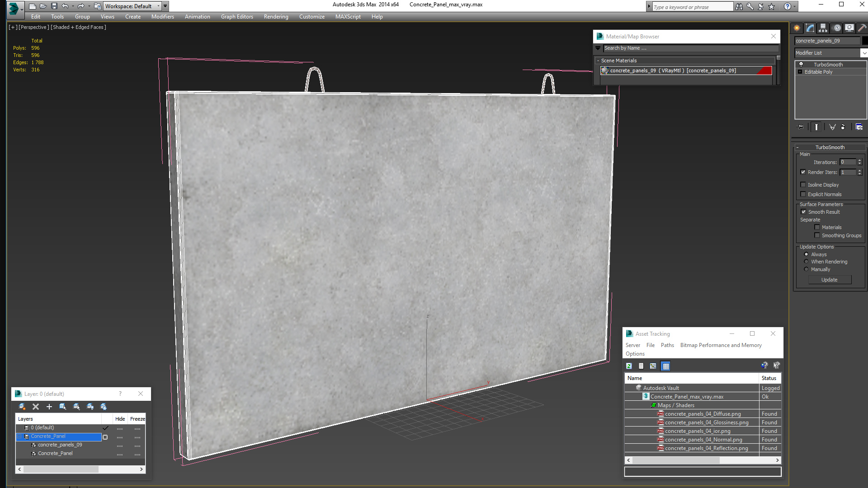Open file using the folder icon

(x=43, y=6)
